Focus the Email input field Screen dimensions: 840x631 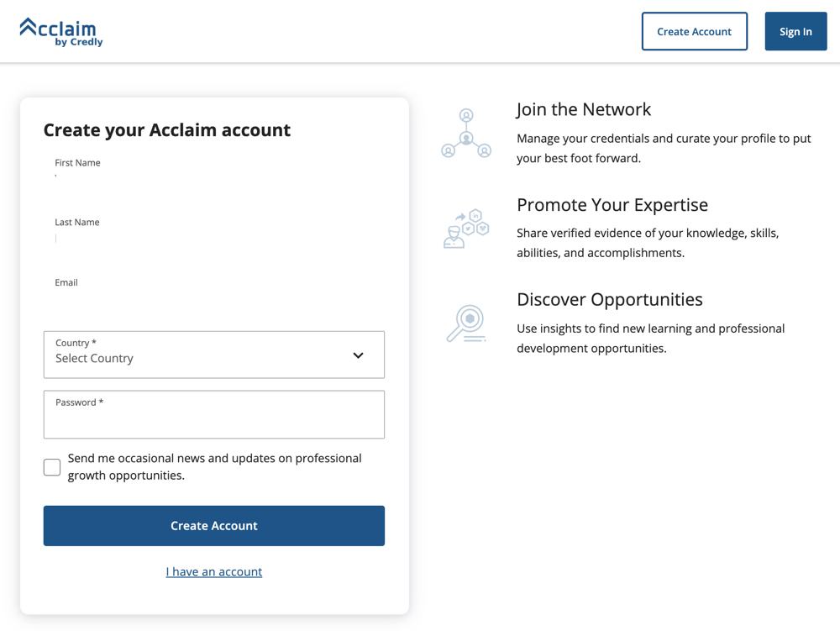tap(214, 301)
